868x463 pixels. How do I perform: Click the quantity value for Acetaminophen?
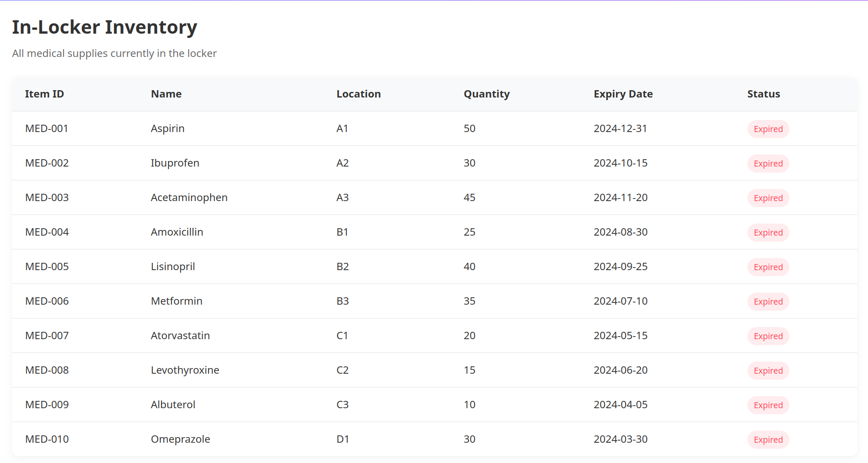point(469,198)
